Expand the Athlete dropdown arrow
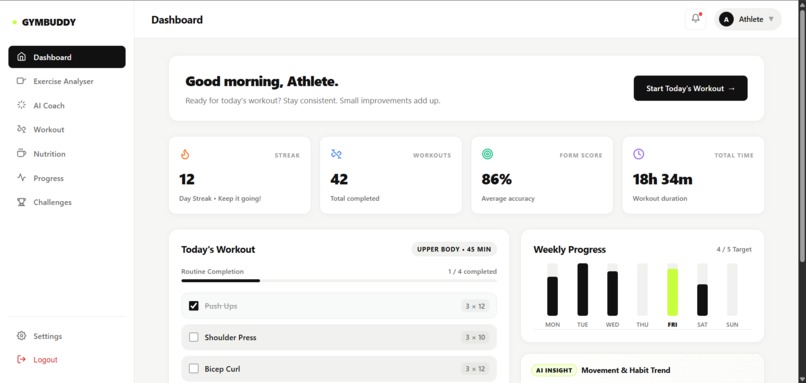806x383 pixels. click(771, 20)
